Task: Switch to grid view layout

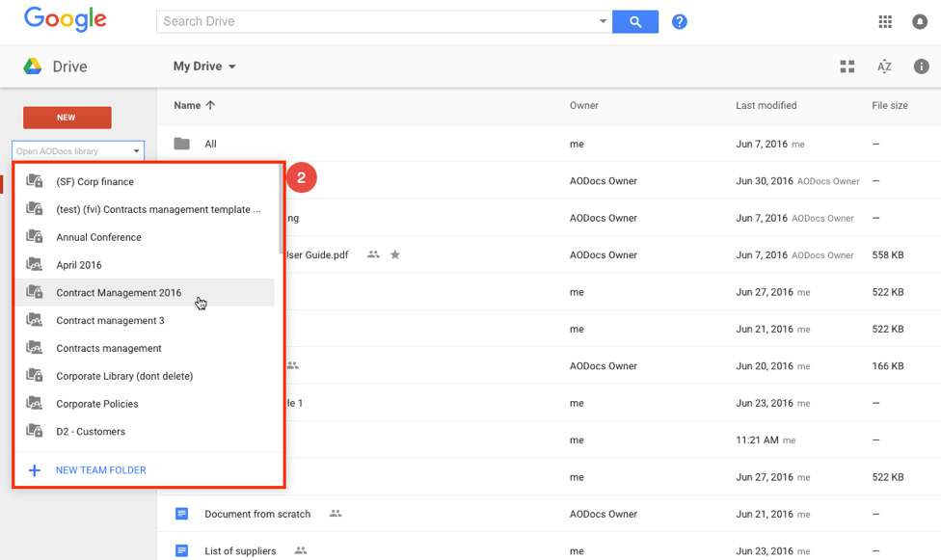Action: (847, 67)
